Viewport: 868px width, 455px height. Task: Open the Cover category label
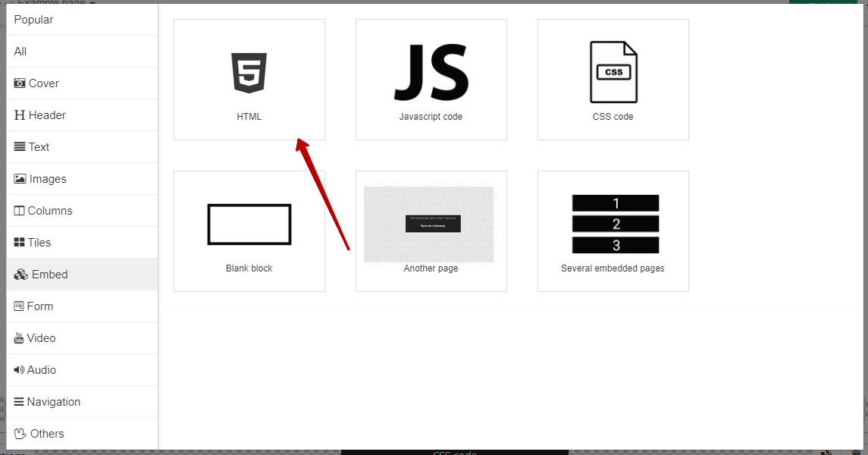tap(44, 83)
